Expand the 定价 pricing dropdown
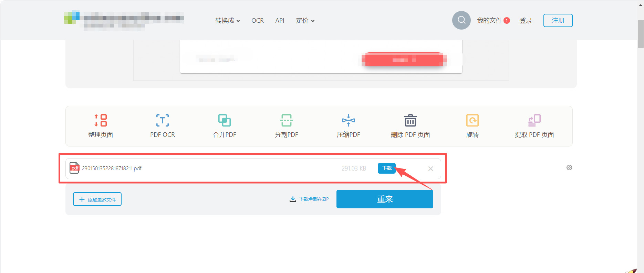Screen dimensions: 644x273 point(305,21)
